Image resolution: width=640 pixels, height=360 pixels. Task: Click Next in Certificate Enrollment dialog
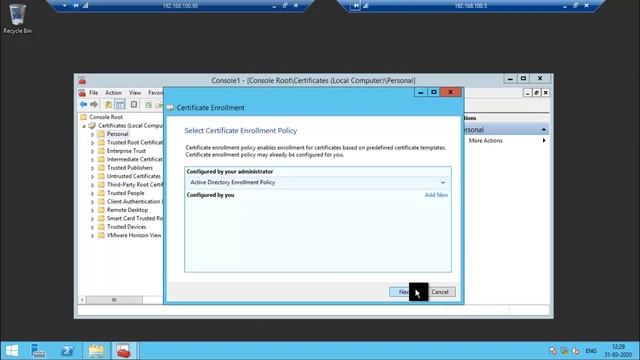point(402,292)
